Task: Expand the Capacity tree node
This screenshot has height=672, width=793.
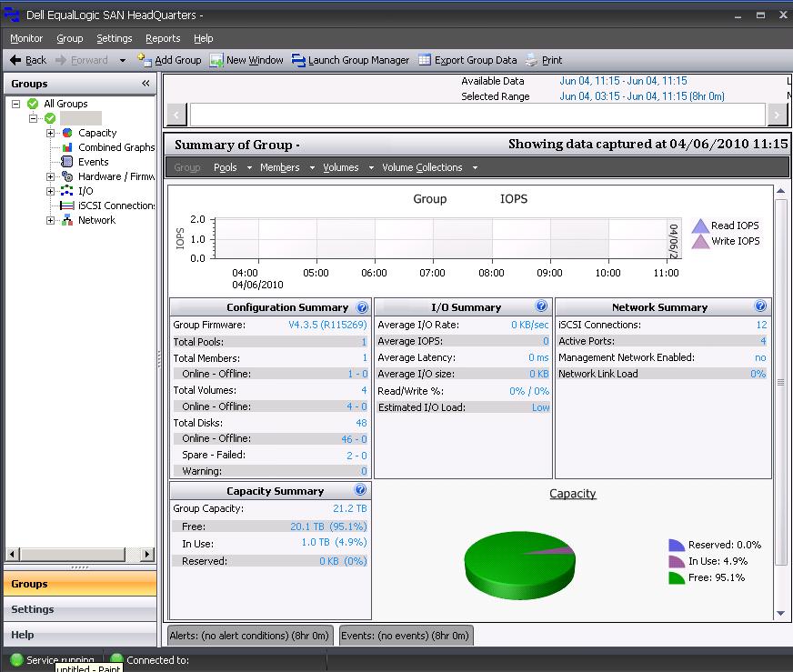Action: (50, 133)
